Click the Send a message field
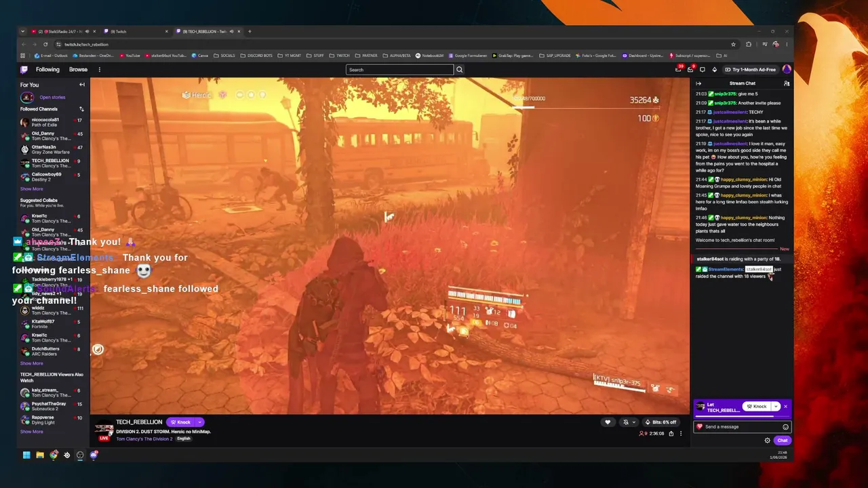Viewport: 868px width, 488px height. [743, 427]
